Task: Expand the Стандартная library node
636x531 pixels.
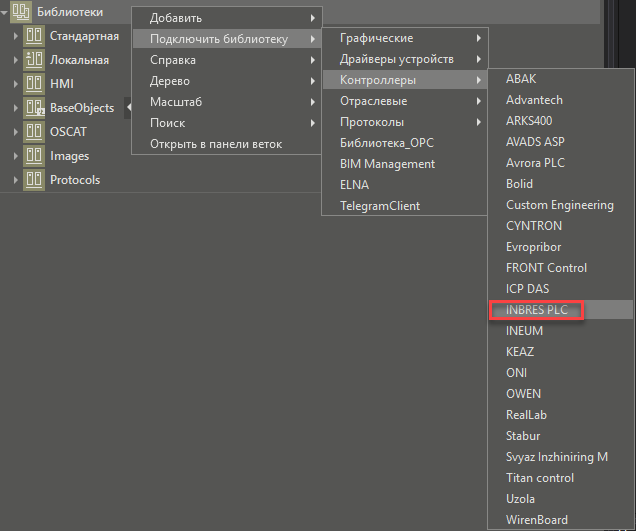Action: pyautogui.click(x=15, y=36)
